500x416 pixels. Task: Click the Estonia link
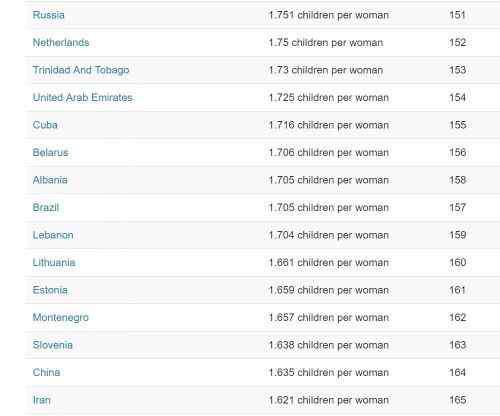[x=50, y=290]
